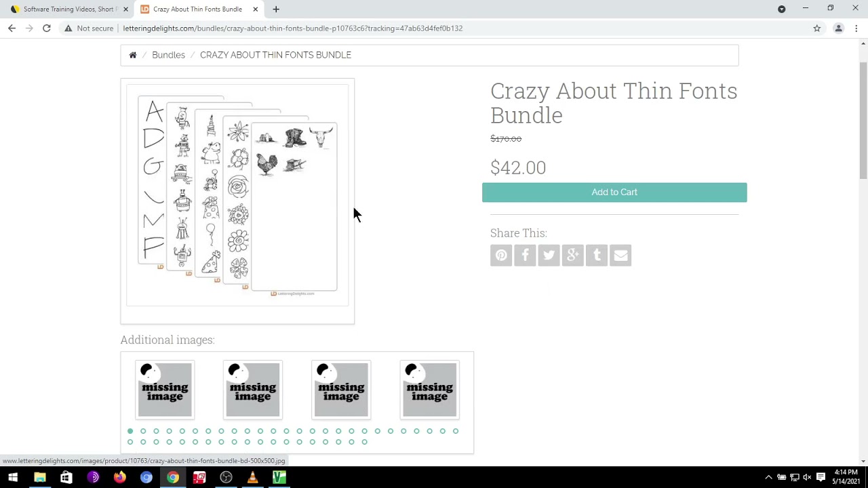Open the red app icon in the taskbar
Screen dimensions: 868x488
pyautogui.click(x=199, y=478)
